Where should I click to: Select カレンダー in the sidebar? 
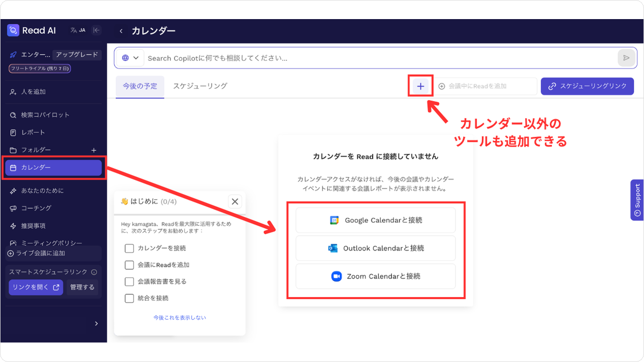[x=54, y=168]
